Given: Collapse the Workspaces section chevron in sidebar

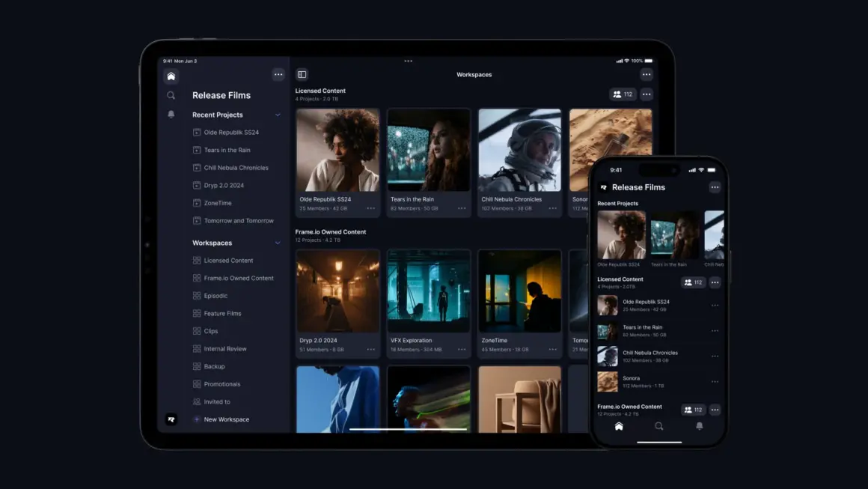Looking at the screenshot, I should coord(278,243).
